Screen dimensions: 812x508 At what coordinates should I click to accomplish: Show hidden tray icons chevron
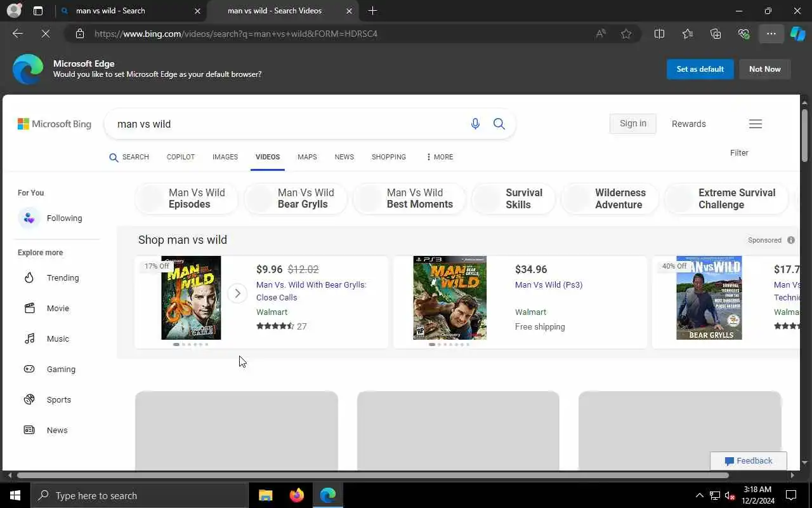[699, 495]
